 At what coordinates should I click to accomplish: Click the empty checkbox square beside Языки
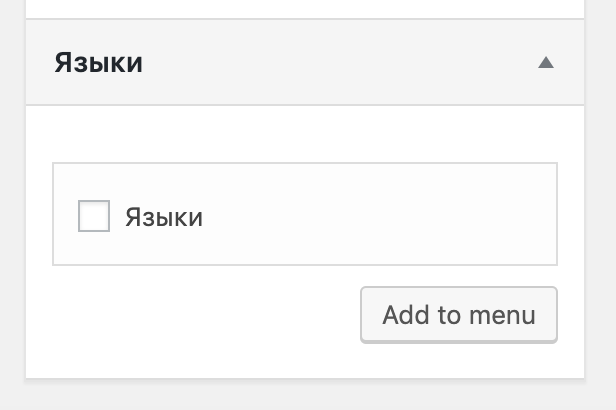click(94, 216)
